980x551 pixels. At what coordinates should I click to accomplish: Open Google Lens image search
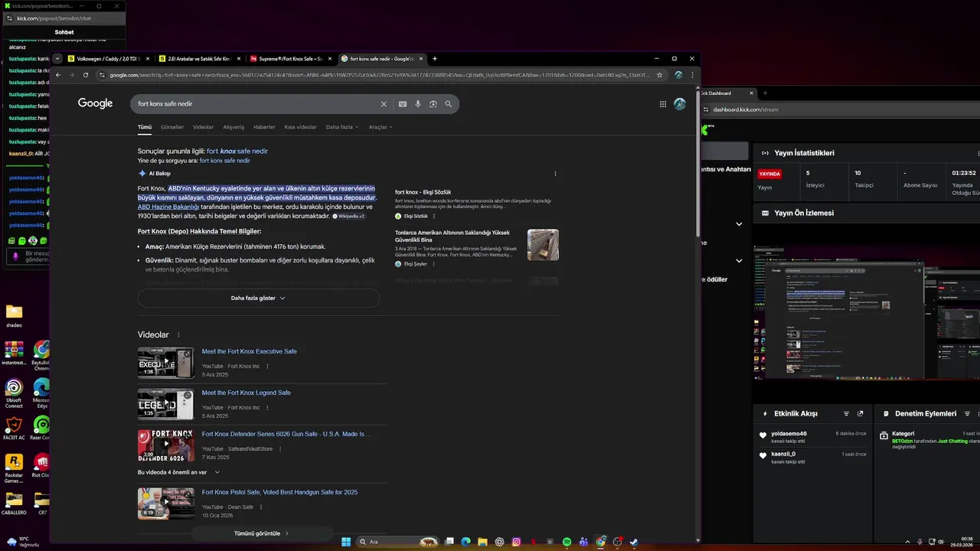tap(433, 104)
